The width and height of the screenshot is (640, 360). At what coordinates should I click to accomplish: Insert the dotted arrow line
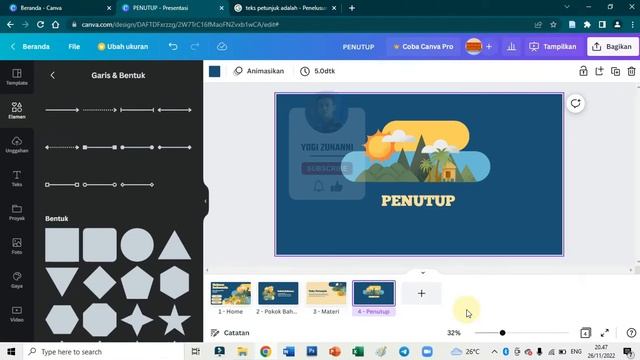click(100, 110)
